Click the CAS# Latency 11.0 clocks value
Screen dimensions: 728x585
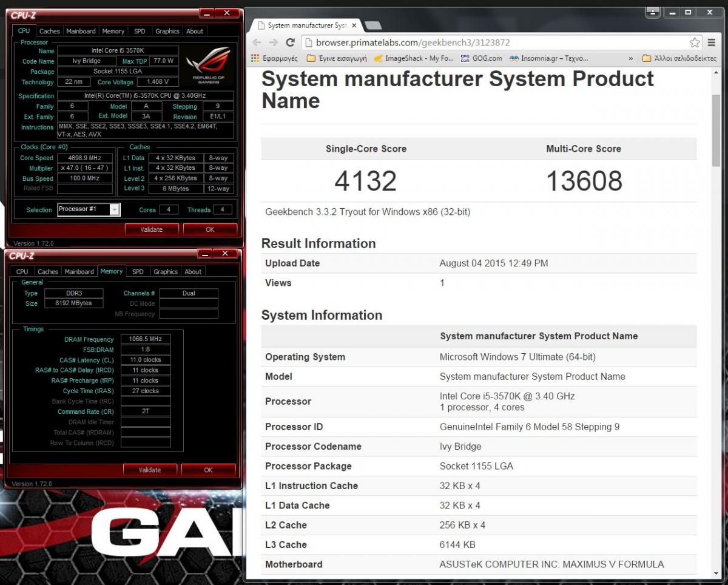tap(146, 360)
